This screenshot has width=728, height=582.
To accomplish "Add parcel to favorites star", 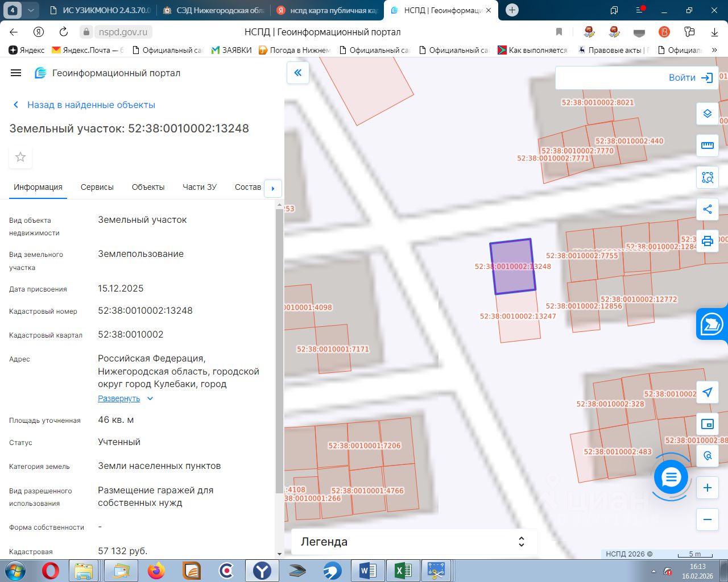I will [x=20, y=157].
